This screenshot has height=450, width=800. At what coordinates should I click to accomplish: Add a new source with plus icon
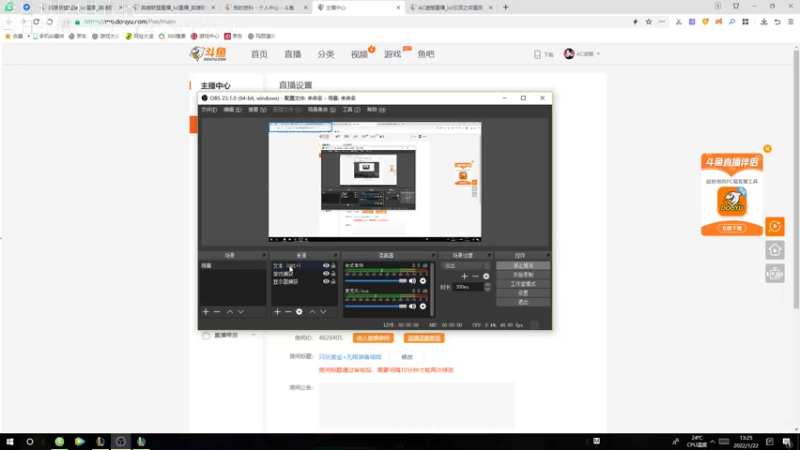tap(277, 311)
